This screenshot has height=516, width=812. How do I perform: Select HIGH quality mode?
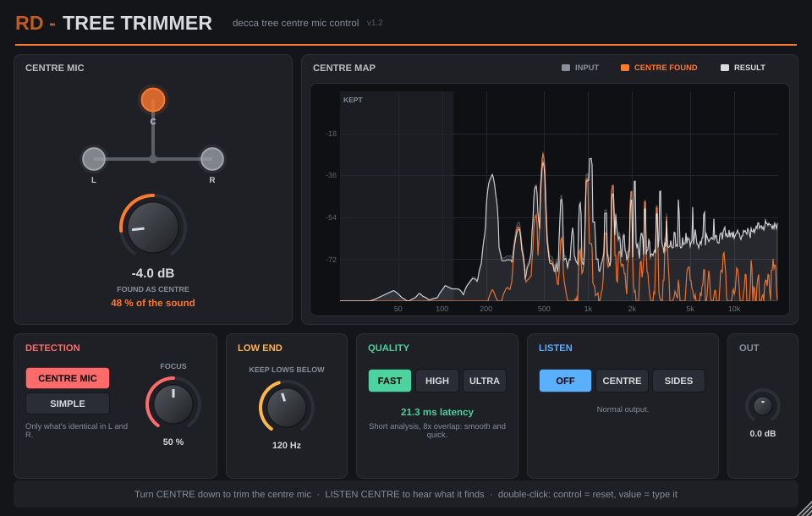[437, 381]
